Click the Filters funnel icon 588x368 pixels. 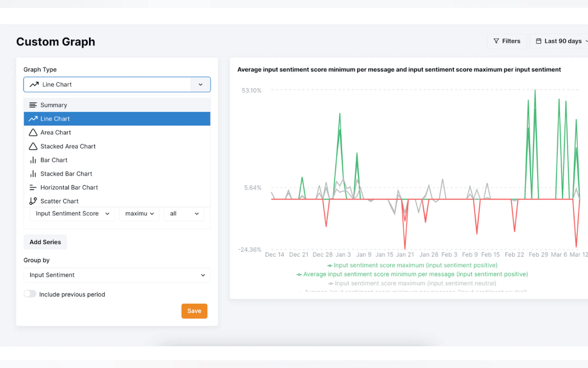click(496, 41)
